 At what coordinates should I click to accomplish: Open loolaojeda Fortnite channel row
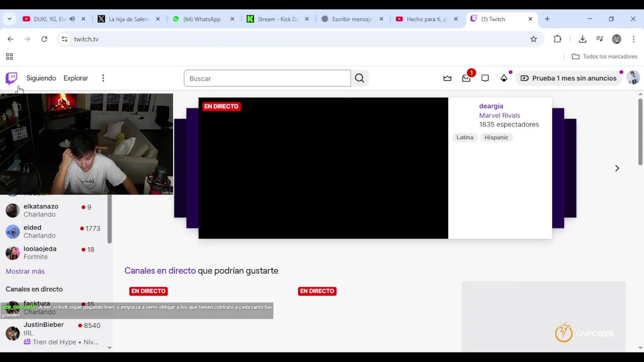pos(55,252)
